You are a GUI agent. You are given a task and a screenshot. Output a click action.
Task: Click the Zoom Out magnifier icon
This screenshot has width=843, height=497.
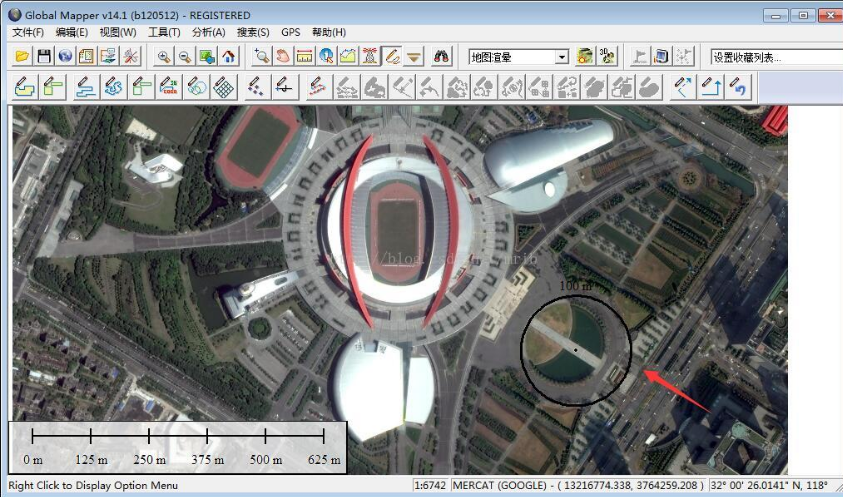coord(185,57)
